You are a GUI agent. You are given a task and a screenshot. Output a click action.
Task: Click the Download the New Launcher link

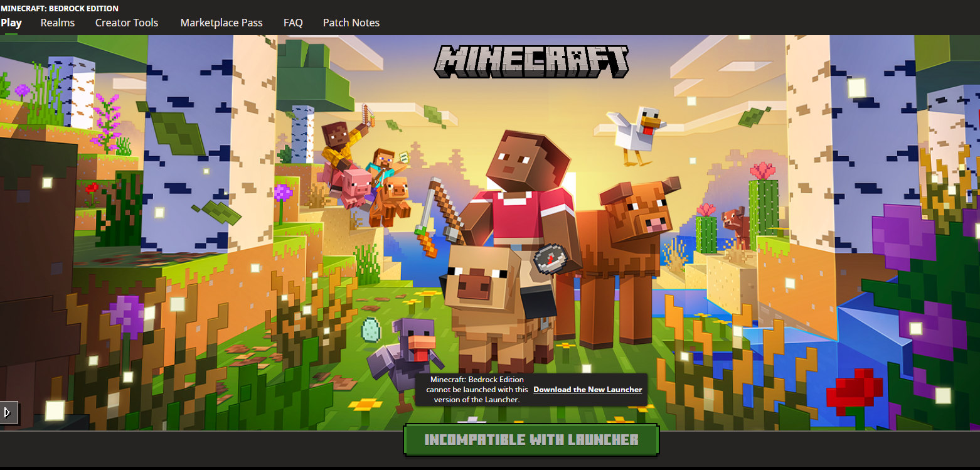[x=588, y=390]
